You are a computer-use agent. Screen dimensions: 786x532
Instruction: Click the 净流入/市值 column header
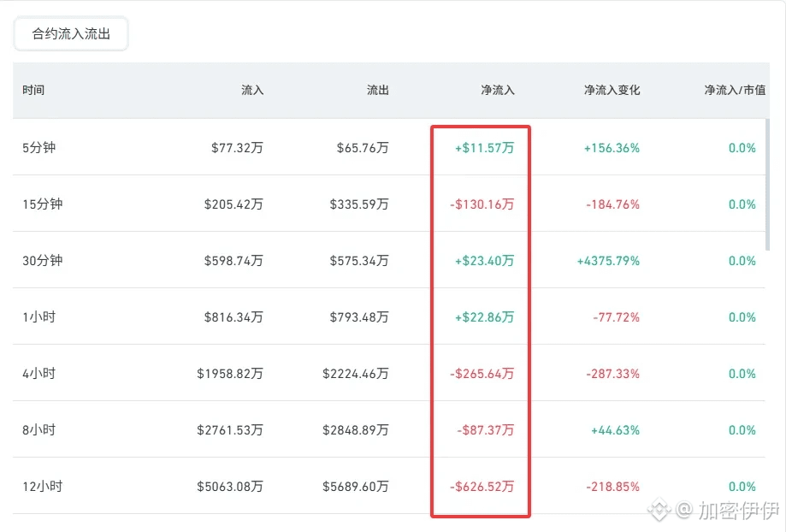pyautogui.click(x=735, y=91)
